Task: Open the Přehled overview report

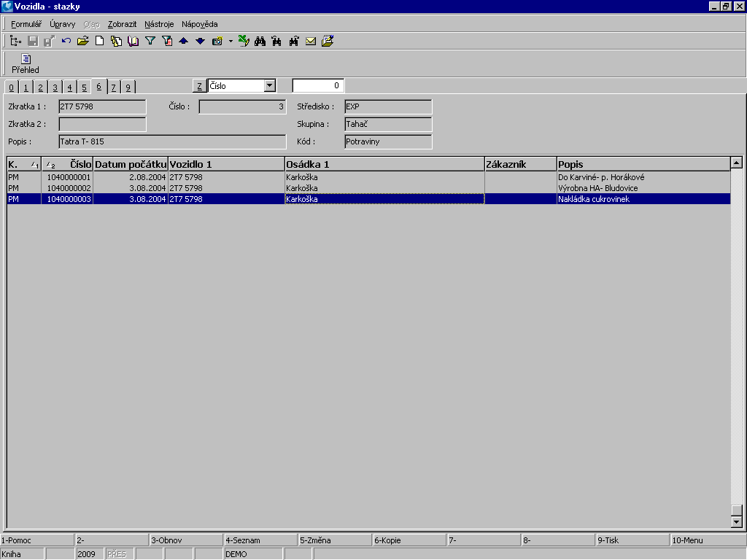Action: [x=26, y=64]
